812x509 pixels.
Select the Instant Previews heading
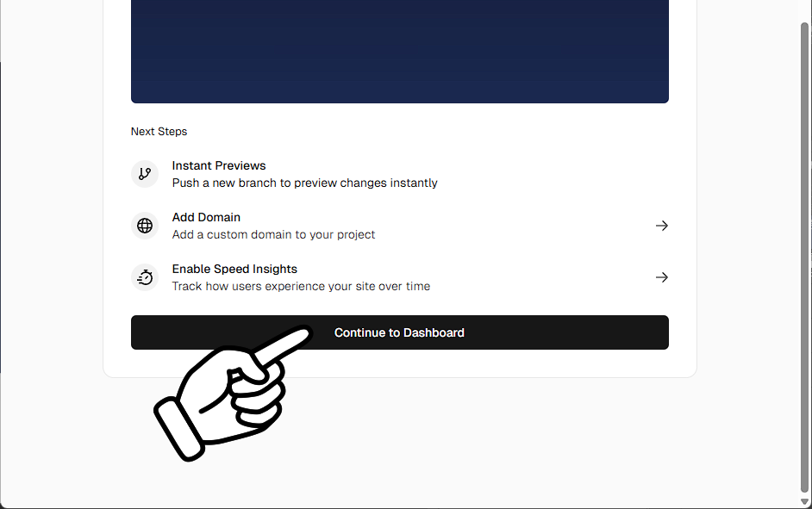tap(219, 165)
